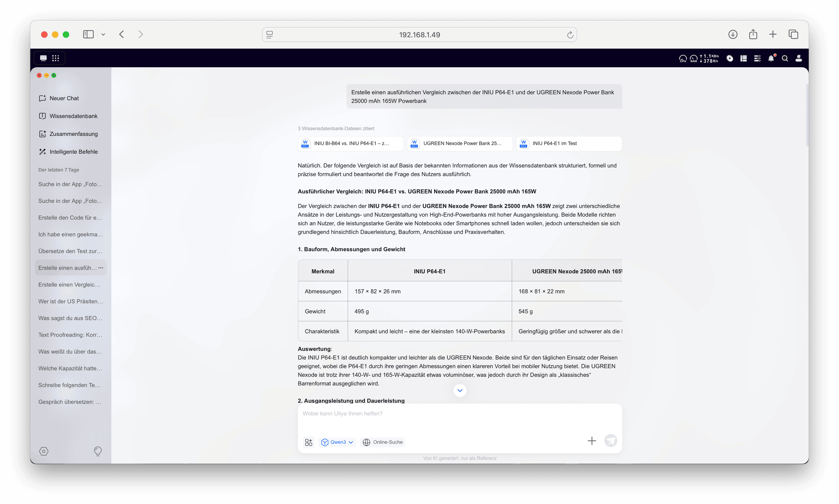Open chat Text Proofreading: Korr

point(70,335)
